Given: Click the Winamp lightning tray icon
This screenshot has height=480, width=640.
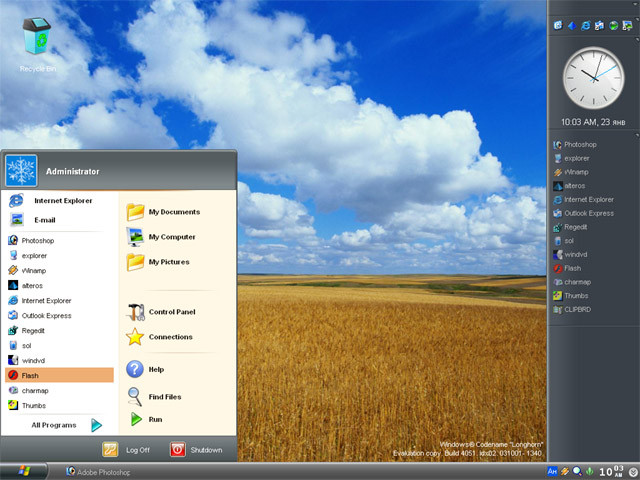Looking at the screenshot, I should pyautogui.click(x=565, y=471).
